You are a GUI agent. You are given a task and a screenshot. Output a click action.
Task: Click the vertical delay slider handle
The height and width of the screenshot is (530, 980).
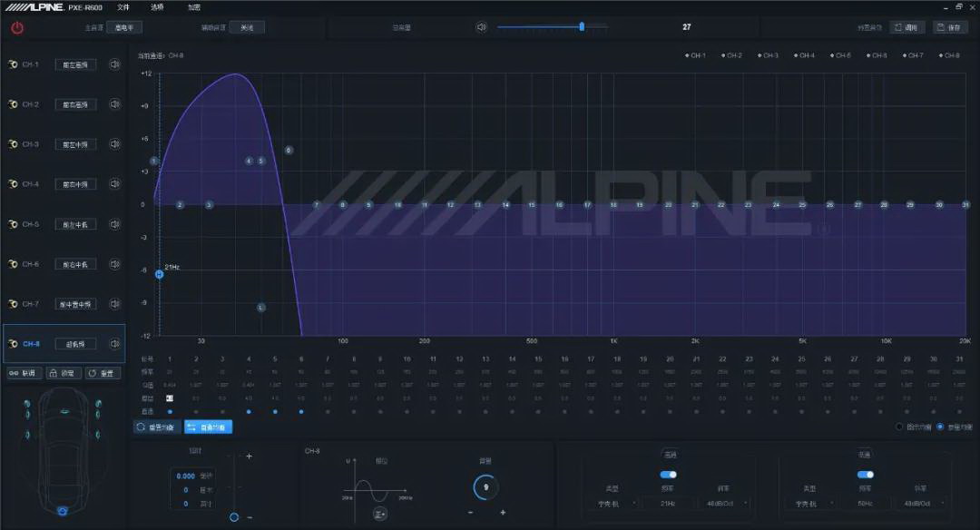(x=234, y=517)
